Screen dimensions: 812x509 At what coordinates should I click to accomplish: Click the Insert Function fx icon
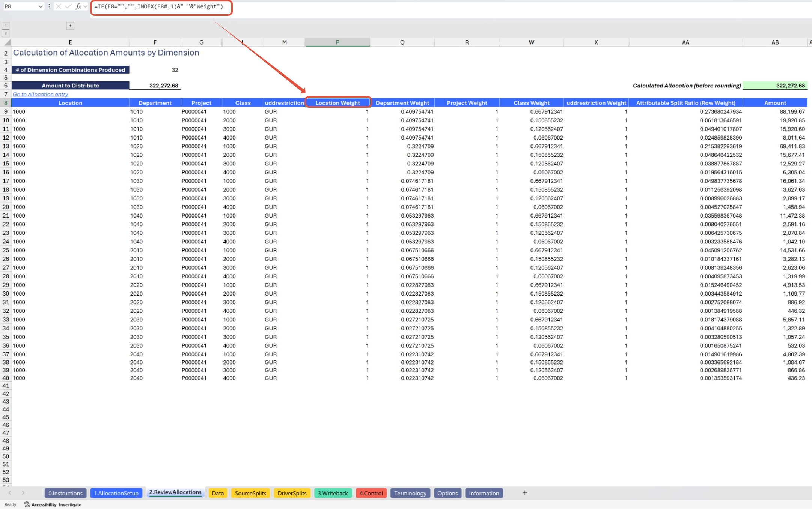coord(78,6)
